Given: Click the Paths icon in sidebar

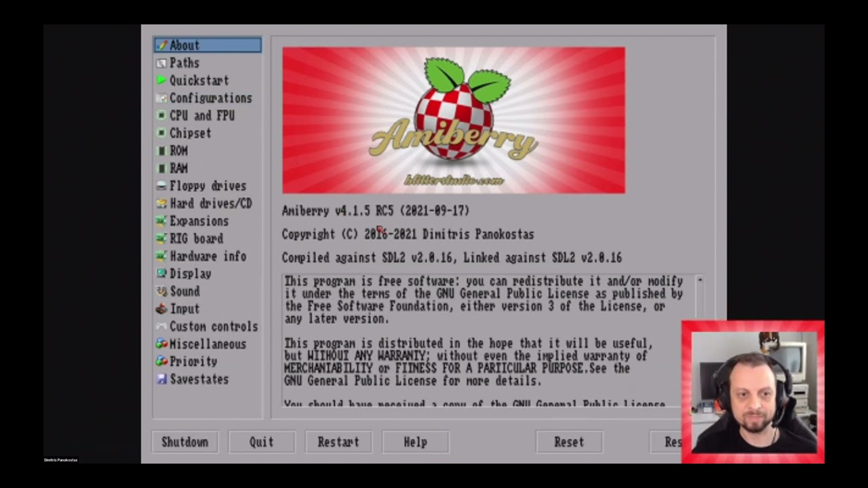Looking at the screenshot, I should click(x=161, y=63).
